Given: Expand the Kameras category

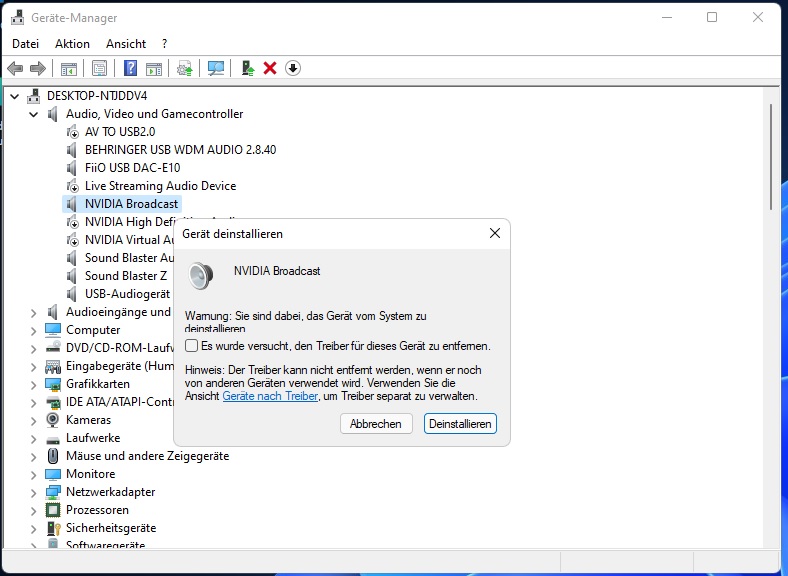Looking at the screenshot, I should (x=34, y=421).
